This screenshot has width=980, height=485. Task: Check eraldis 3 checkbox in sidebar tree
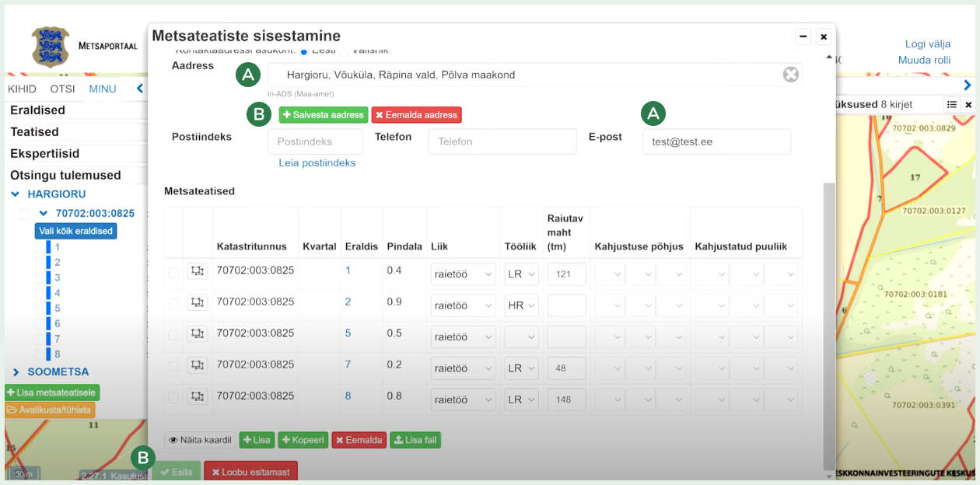(40, 278)
